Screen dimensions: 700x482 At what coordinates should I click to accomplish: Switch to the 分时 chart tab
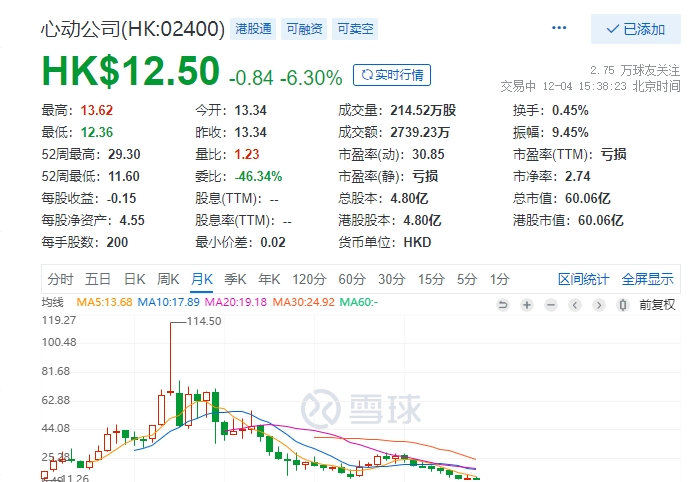pos(60,279)
